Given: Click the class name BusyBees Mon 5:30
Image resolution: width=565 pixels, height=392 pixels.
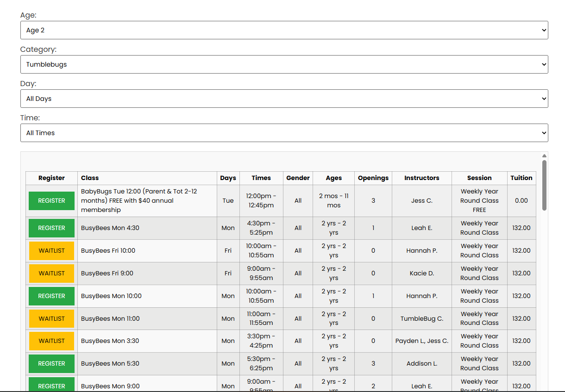Looking at the screenshot, I should pos(110,363).
